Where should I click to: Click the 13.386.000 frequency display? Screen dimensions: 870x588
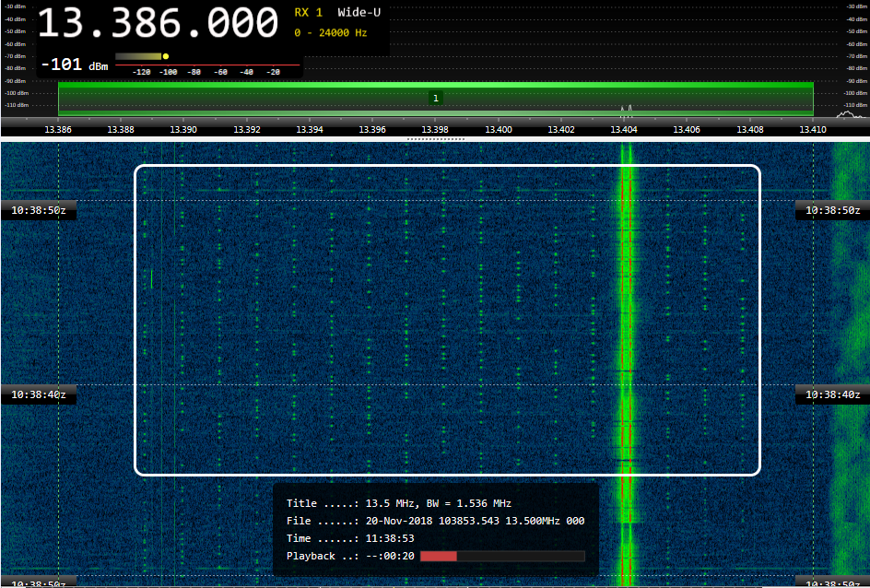click(x=158, y=24)
